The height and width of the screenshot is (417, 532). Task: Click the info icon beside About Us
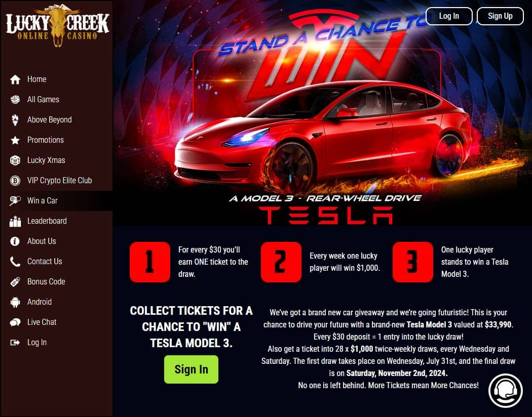15,241
